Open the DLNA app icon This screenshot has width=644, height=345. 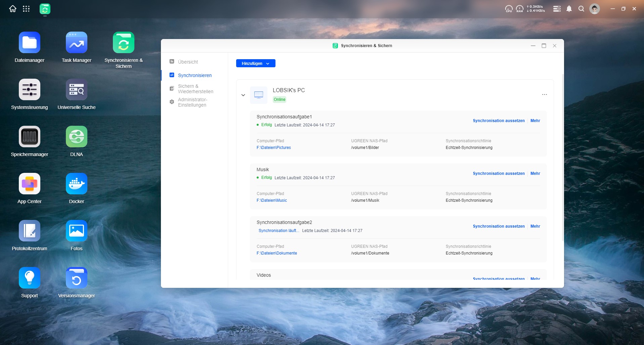pos(77,137)
